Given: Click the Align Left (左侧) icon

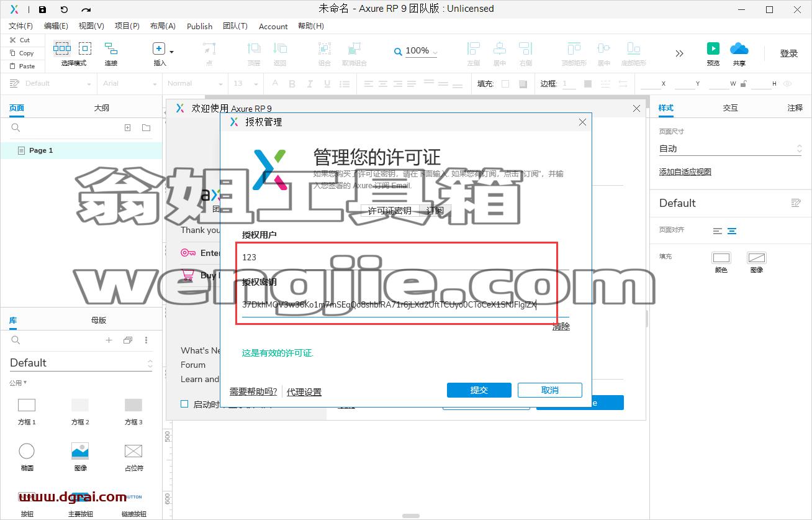Looking at the screenshot, I should [x=474, y=48].
